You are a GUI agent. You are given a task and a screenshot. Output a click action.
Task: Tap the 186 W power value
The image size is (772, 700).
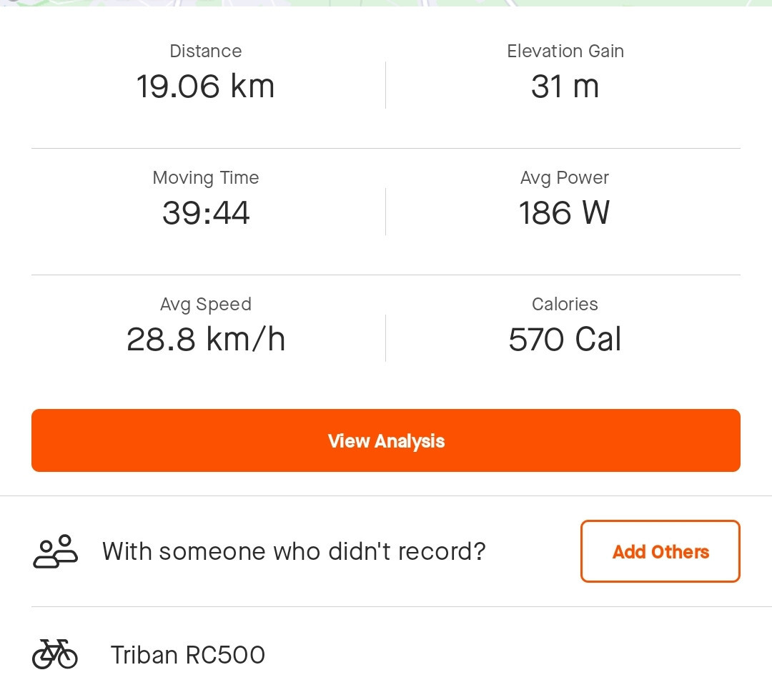(565, 213)
